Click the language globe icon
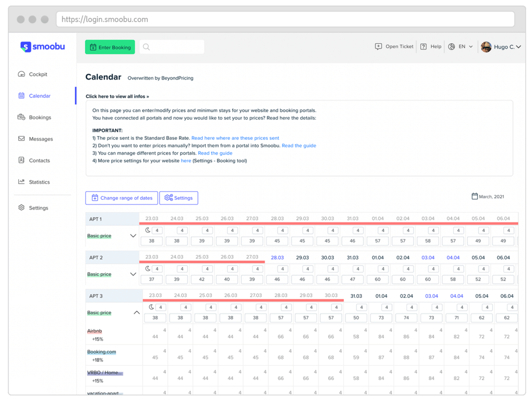Viewport: 532px width, 402px height. (x=451, y=46)
